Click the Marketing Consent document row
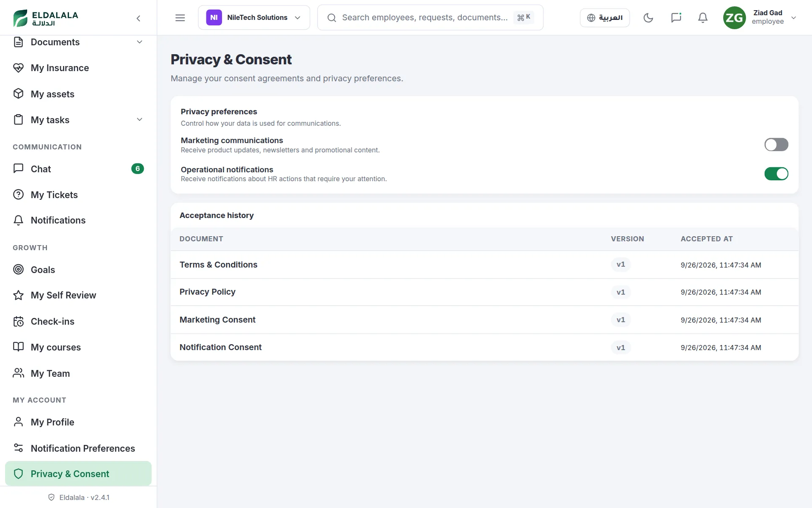 (x=484, y=320)
